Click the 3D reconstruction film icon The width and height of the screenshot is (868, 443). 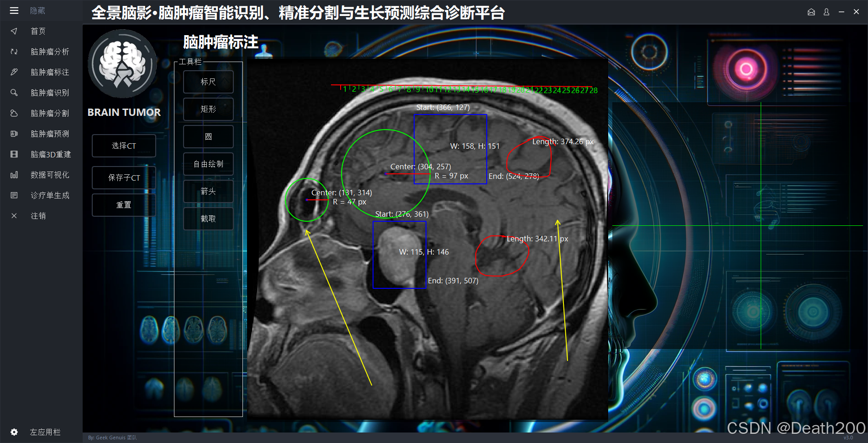pos(14,154)
